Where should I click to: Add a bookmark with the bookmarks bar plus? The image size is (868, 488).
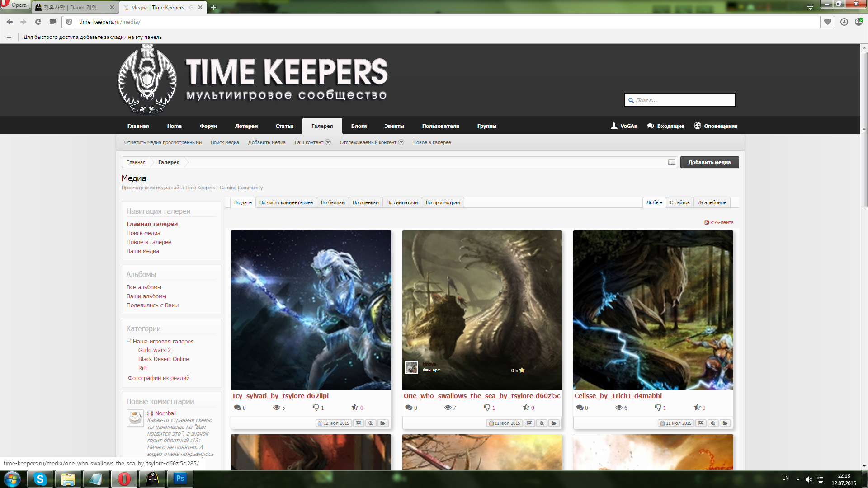pos(9,37)
